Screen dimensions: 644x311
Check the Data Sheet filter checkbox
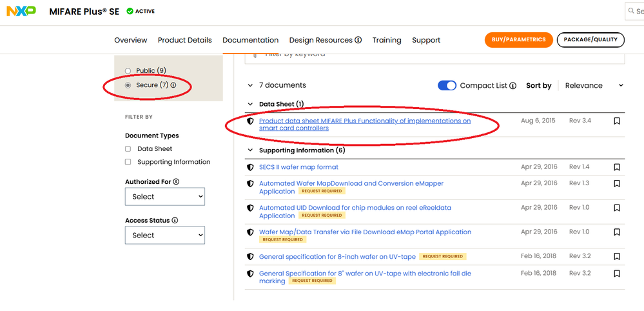128,149
